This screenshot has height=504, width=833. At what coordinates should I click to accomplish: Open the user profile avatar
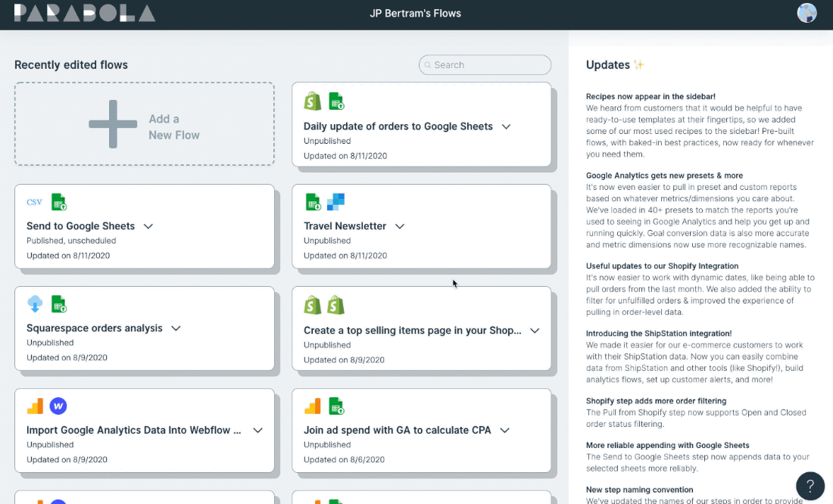tap(806, 13)
